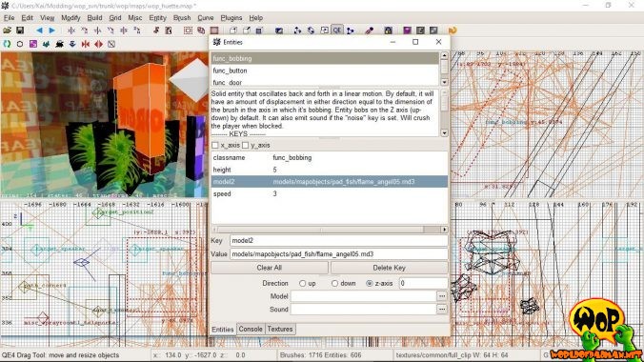Click the blue left arrow undo icon
The height and width of the screenshot is (362, 644).
click(x=39, y=30)
